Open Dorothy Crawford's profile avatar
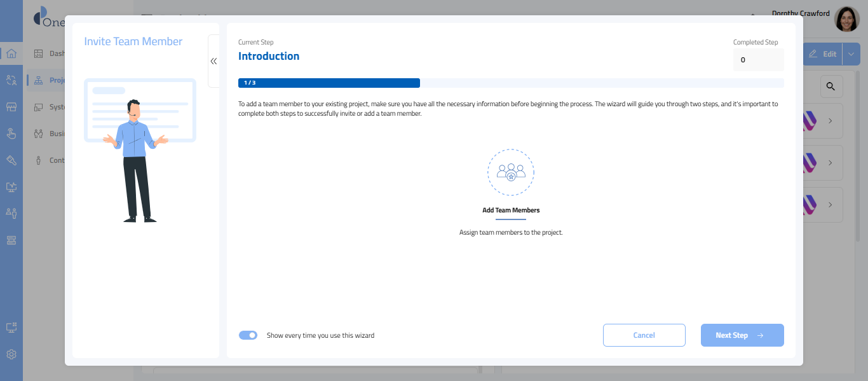The height and width of the screenshot is (381, 868). tap(846, 20)
